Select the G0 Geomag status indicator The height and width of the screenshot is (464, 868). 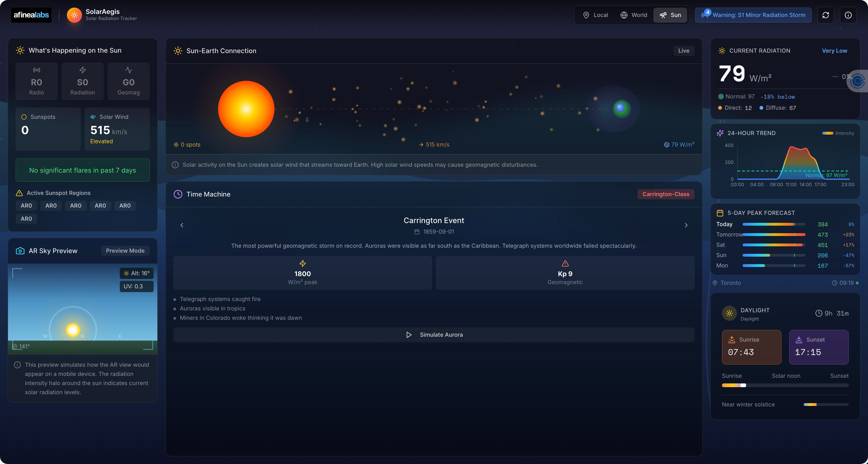pos(128,81)
